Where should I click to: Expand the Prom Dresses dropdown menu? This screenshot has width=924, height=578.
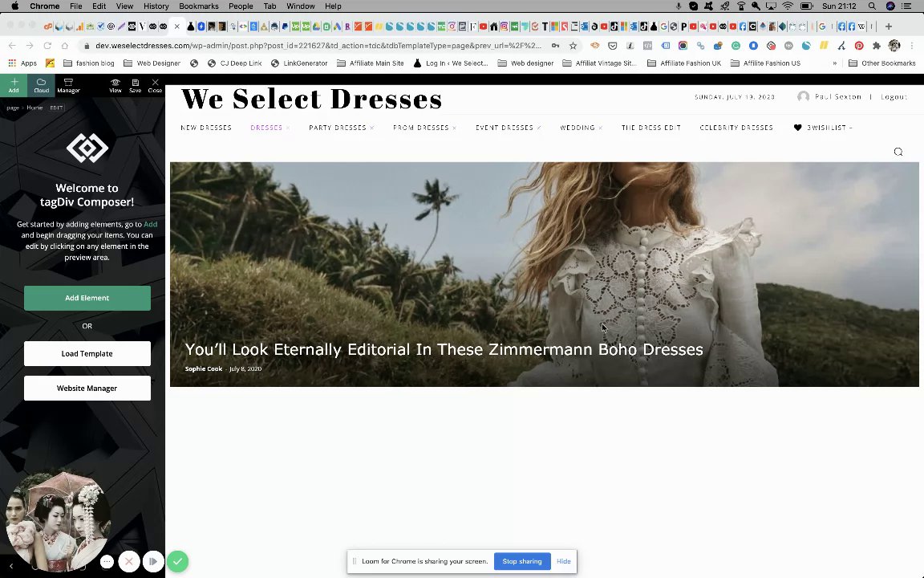(425, 128)
